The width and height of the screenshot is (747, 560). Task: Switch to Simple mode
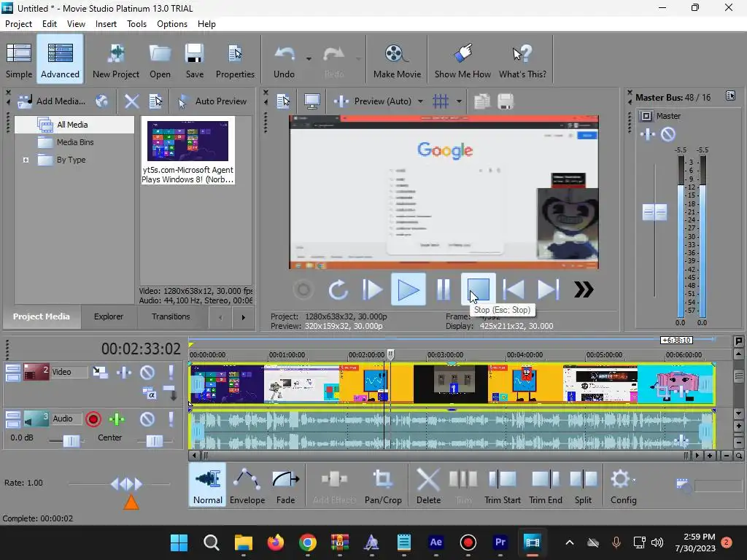[x=19, y=60]
